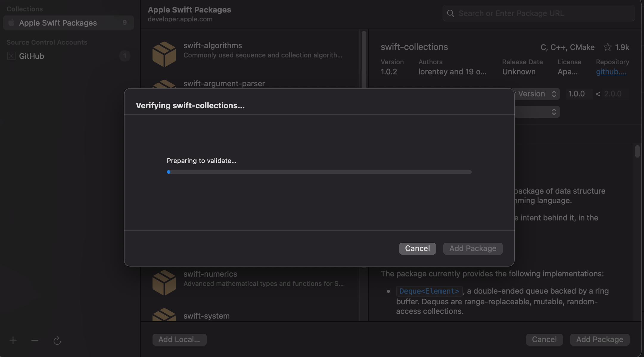This screenshot has height=357, width=644.
Task: Click the star icon beside 1.9k
Action: 607,47
